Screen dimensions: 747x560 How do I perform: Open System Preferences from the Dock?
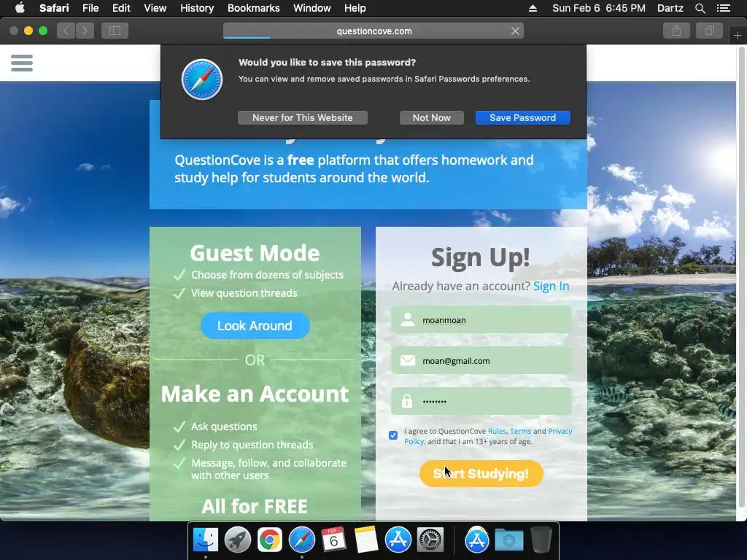click(430, 540)
